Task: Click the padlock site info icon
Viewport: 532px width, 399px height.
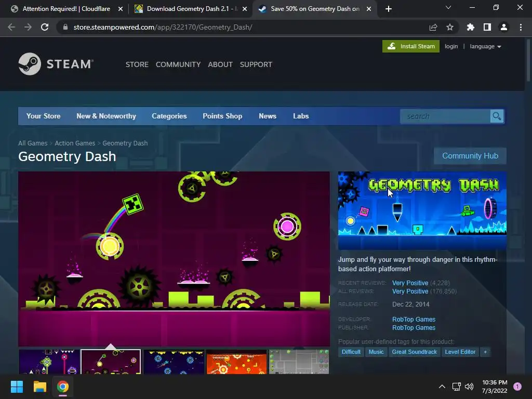Action: tap(65, 27)
